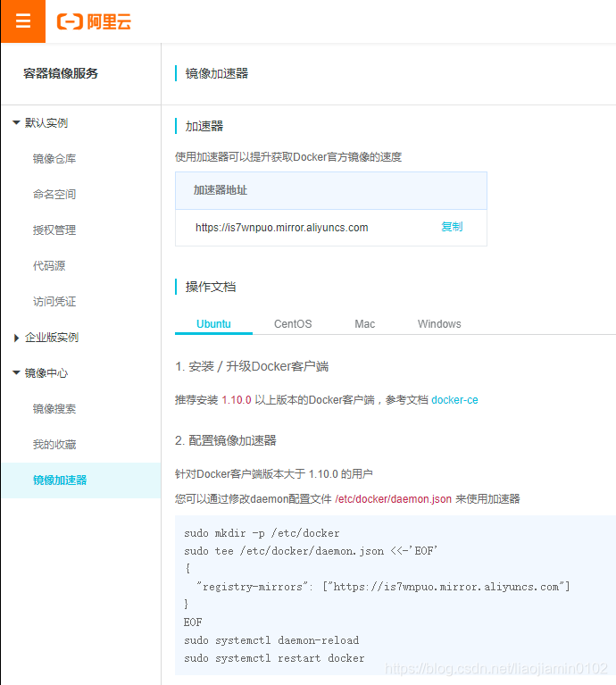
Task: Click the red 1.10.0 version text
Action: point(237,400)
